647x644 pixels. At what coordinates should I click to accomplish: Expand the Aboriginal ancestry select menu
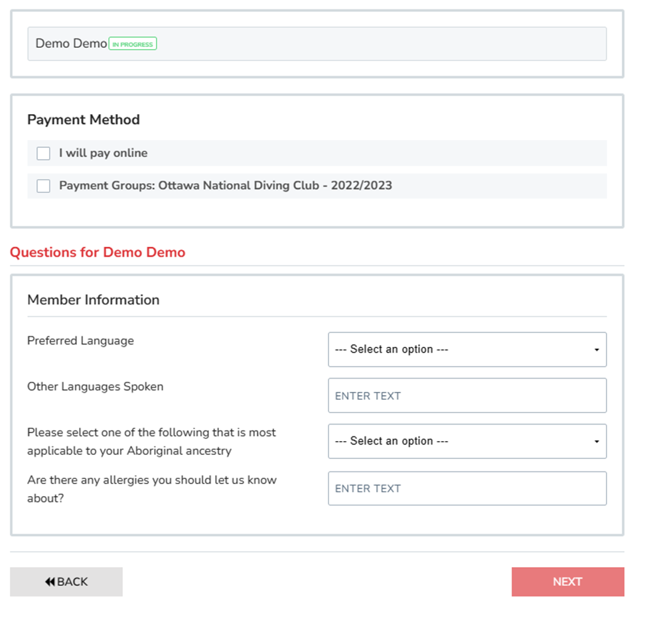(467, 441)
